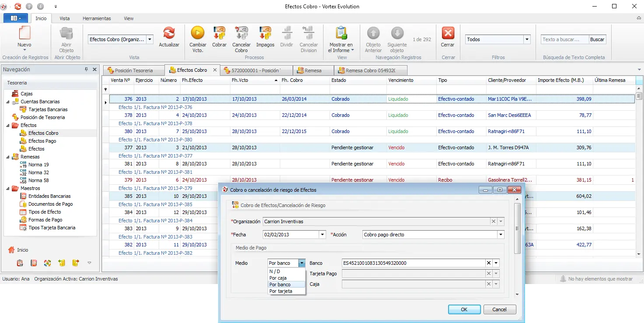This screenshot has width=644, height=323.
Task: Select Tipos de Efecto item
Action: [x=45, y=212]
